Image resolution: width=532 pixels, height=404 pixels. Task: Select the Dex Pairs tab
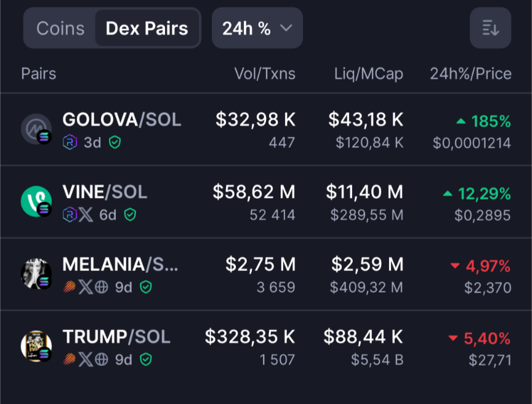(x=147, y=28)
